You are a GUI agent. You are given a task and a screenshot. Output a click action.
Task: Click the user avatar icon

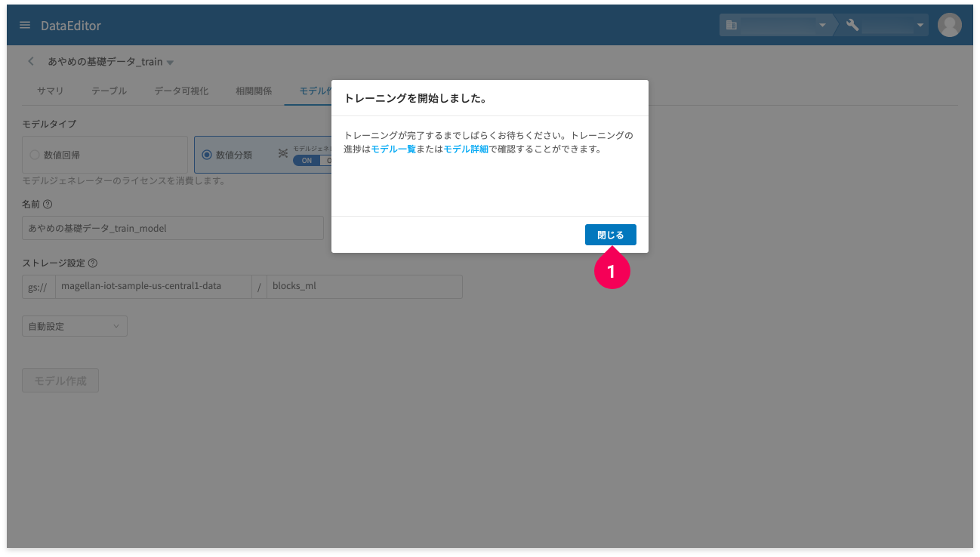tap(949, 25)
